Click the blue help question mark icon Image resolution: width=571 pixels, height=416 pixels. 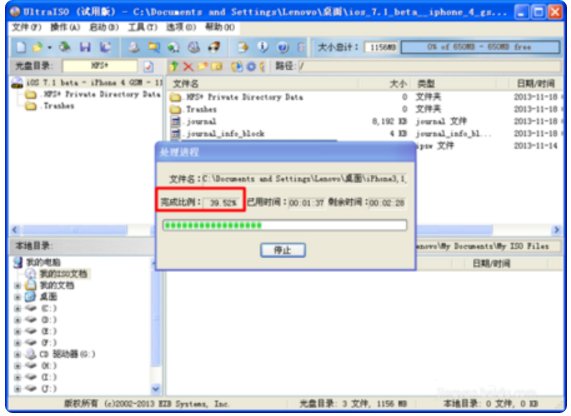pyautogui.click(x=283, y=47)
